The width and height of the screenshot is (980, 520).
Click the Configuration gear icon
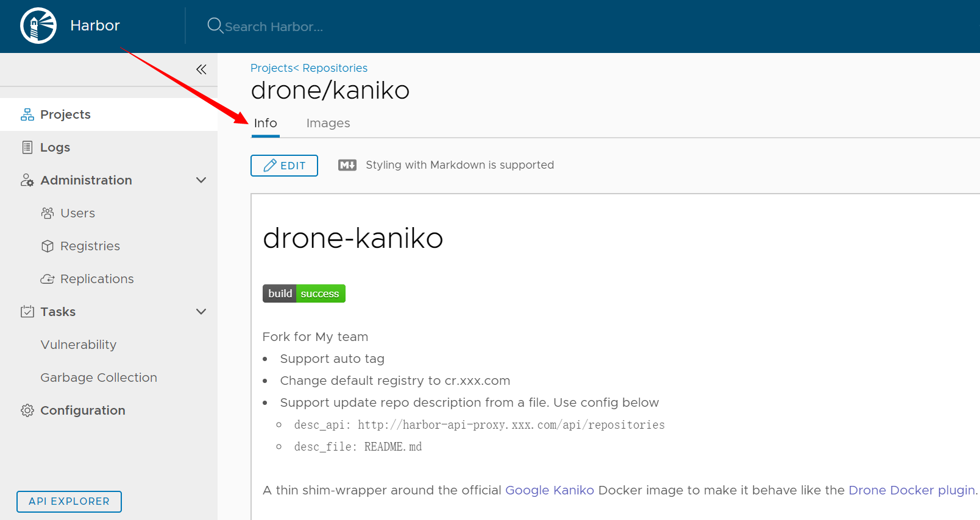click(27, 410)
